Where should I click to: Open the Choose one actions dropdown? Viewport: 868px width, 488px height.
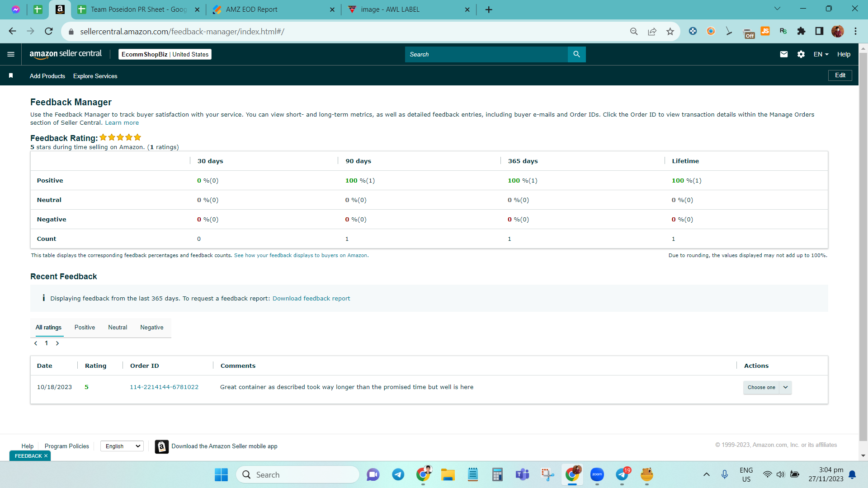[x=767, y=387]
